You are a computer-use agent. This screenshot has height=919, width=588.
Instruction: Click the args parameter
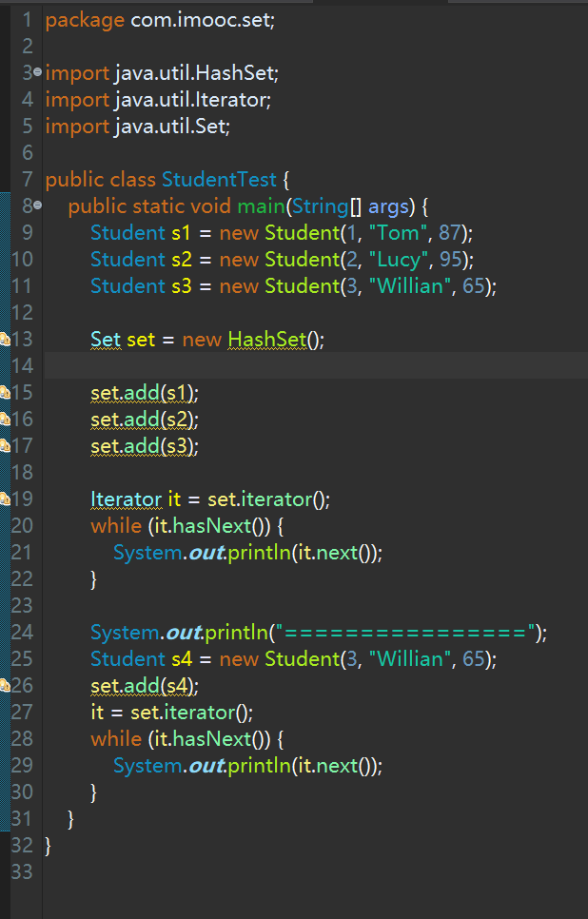tap(388, 207)
